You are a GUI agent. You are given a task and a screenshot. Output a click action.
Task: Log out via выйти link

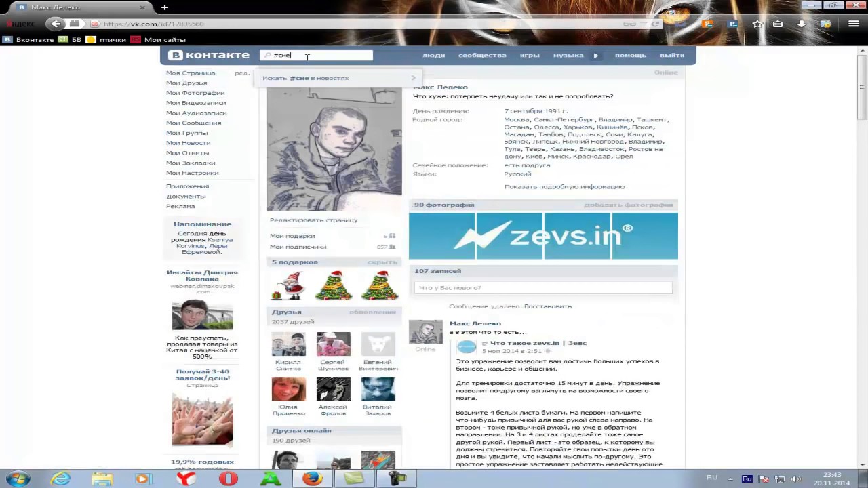click(x=672, y=55)
